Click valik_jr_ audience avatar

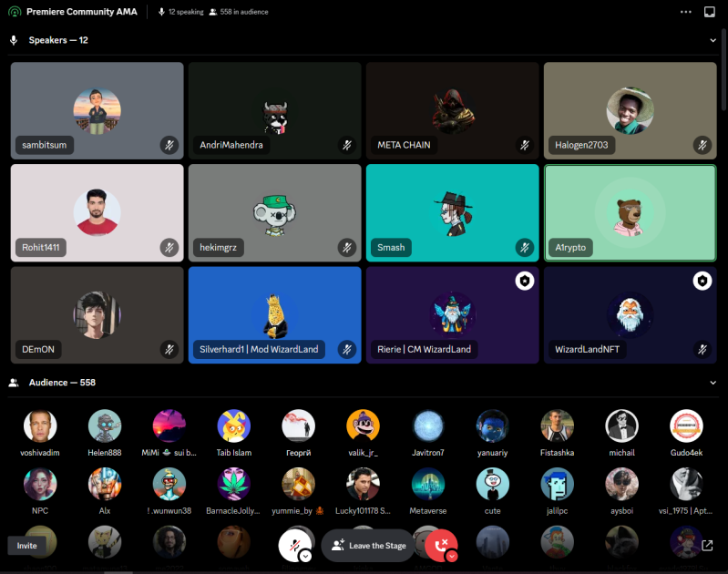point(363,425)
